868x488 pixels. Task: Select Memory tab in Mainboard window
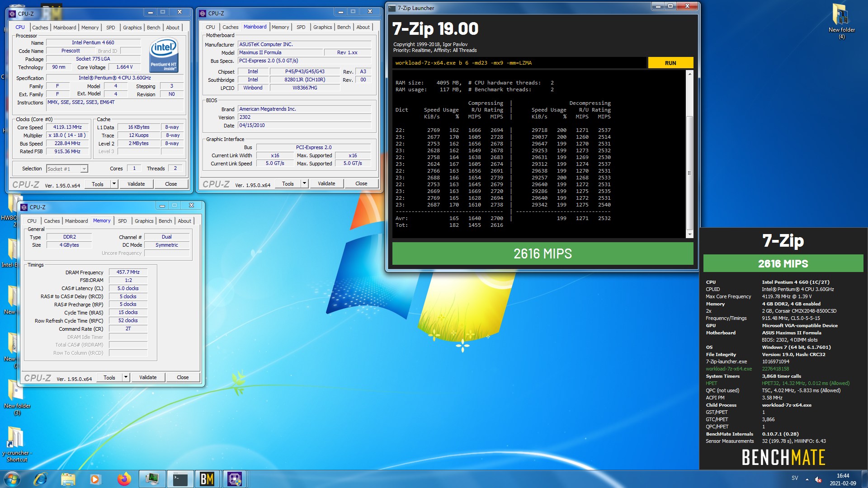[x=280, y=27]
